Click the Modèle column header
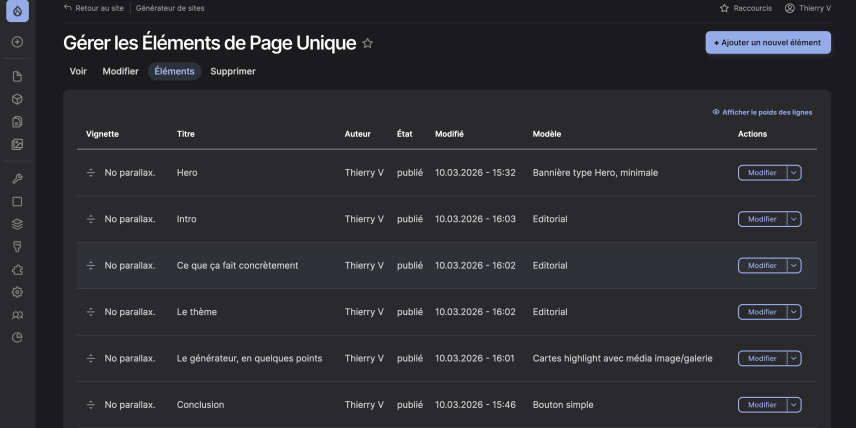The height and width of the screenshot is (428, 856). click(x=547, y=134)
